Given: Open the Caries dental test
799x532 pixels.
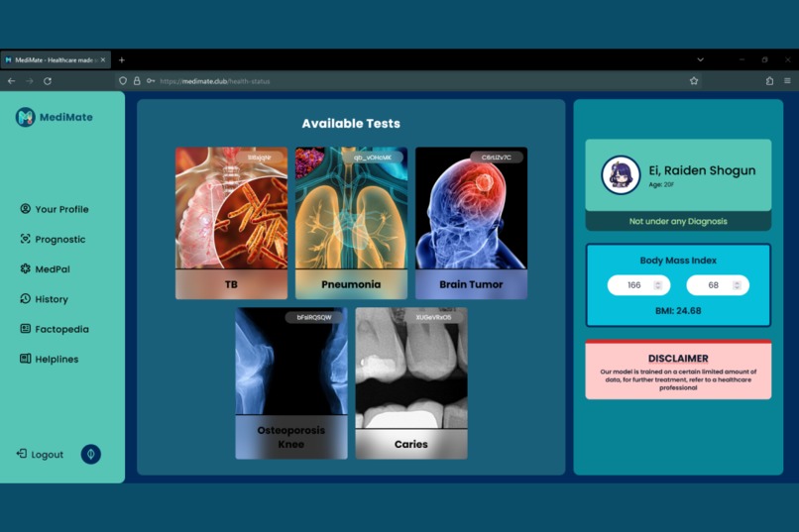Looking at the screenshot, I should [411, 383].
